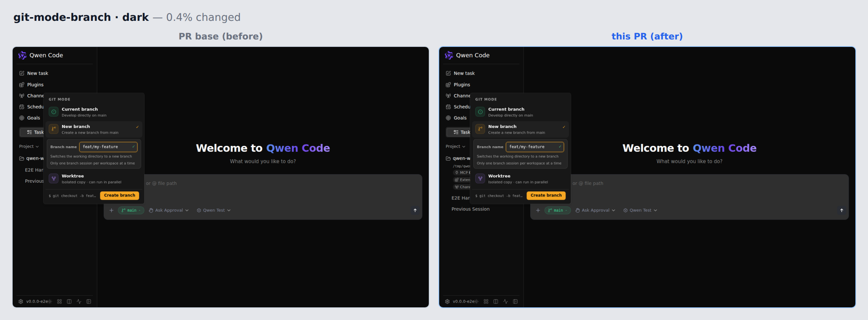Image resolution: width=868 pixels, height=320 pixels.
Task: Select Worktree option in after panel
Action: [521, 179]
